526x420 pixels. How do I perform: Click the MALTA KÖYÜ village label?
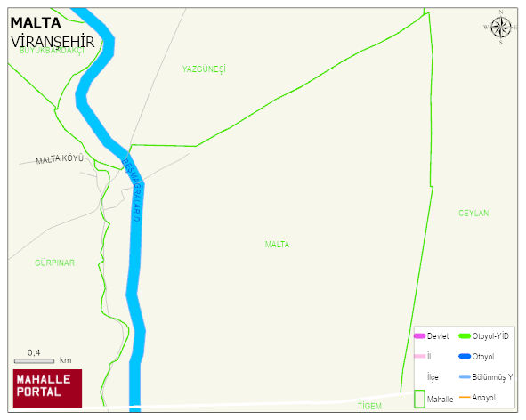point(60,158)
